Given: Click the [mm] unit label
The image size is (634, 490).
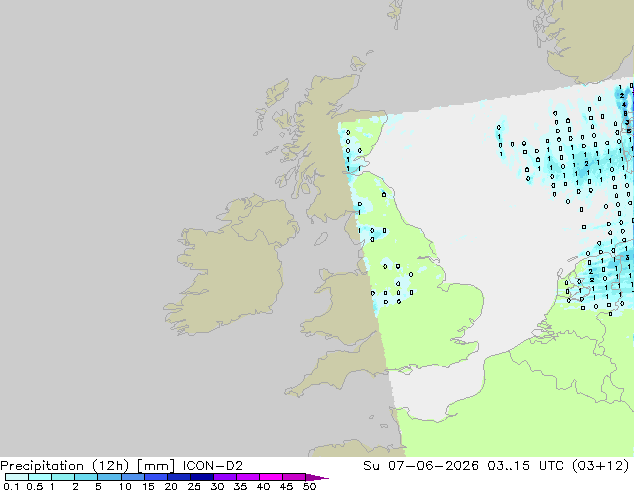Looking at the screenshot, I should click(156, 466).
